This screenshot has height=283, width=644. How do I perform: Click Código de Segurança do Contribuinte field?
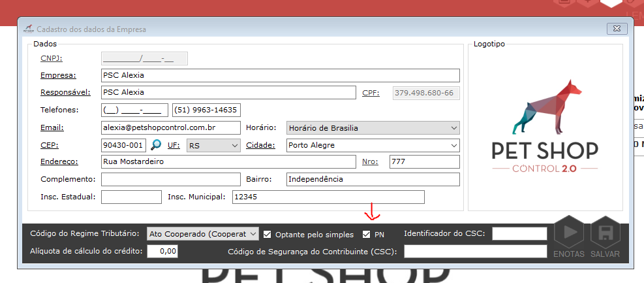click(x=476, y=252)
